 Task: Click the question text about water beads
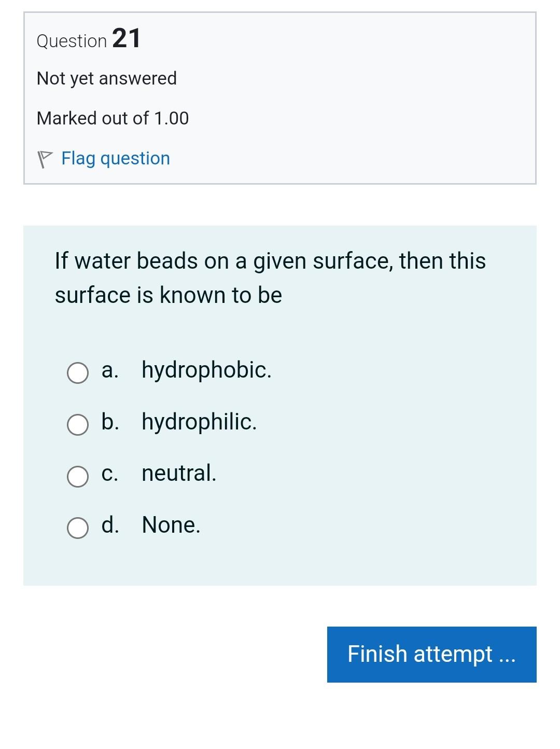[x=270, y=277]
